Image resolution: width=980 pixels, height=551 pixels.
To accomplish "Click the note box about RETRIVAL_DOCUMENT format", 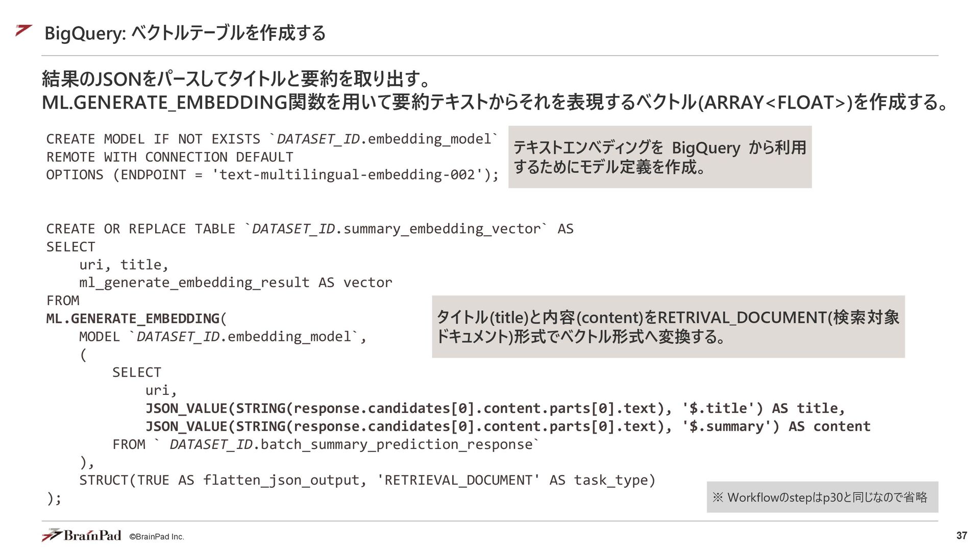I will pos(668,327).
